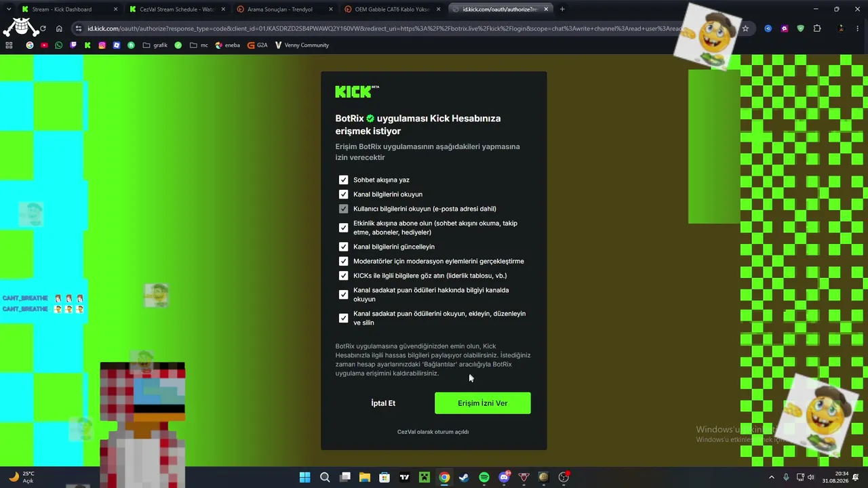Screen dimensions: 868x488
Task: Open the 'OEM Gabble CAT6 Kablo' tab
Action: click(x=393, y=9)
